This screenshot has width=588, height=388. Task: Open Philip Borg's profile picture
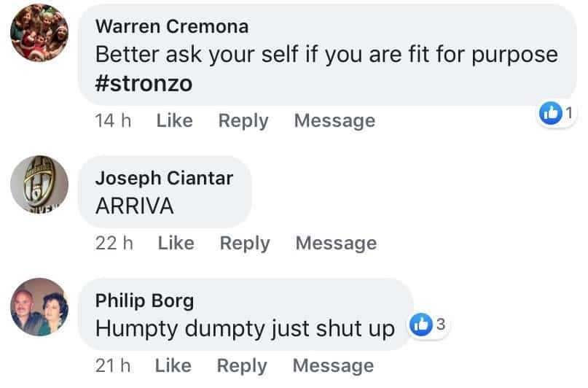(x=39, y=307)
